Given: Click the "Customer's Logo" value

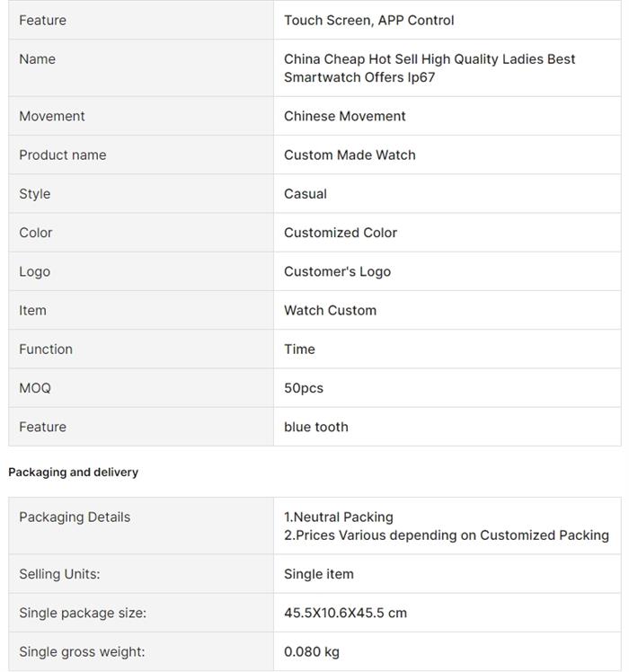Looking at the screenshot, I should point(337,271).
